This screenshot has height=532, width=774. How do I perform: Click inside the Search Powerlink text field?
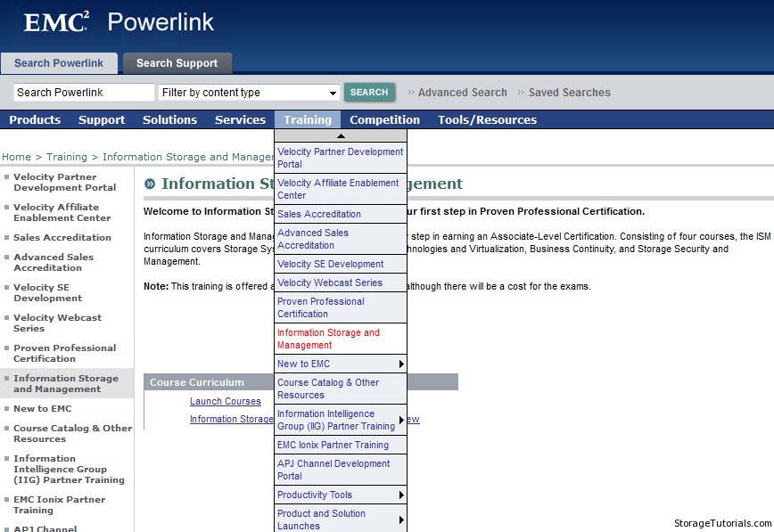click(x=84, y=93)
